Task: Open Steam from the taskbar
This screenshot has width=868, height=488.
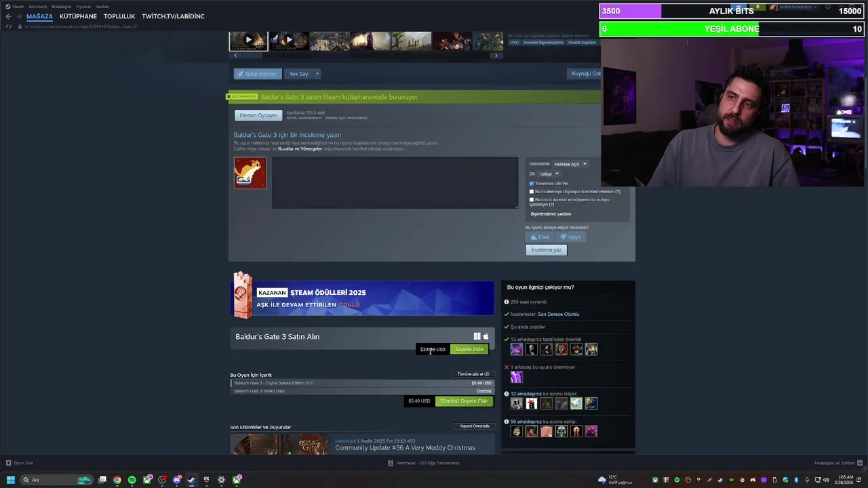Action: pos(192,480)
